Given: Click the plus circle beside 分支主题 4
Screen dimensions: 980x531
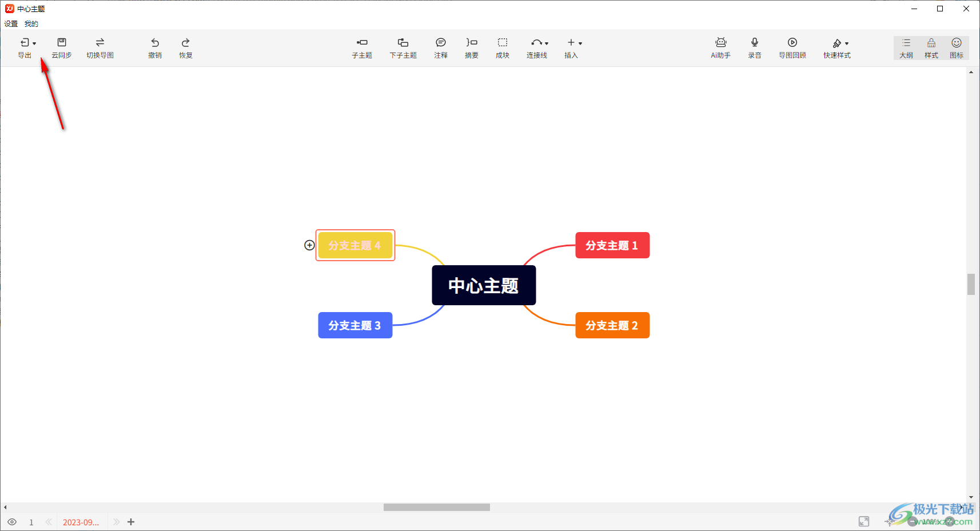Looking at the screenshot, I should [309, 245].
